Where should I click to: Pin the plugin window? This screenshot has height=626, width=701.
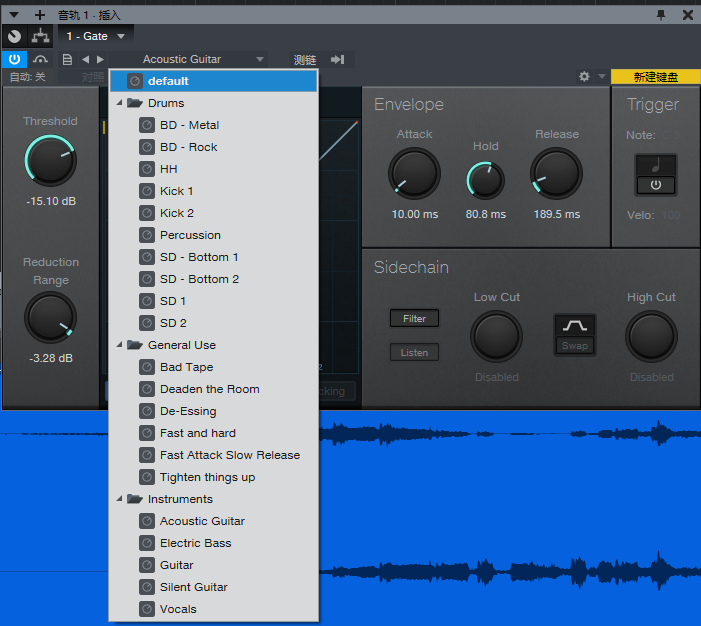tap(661, 15)
